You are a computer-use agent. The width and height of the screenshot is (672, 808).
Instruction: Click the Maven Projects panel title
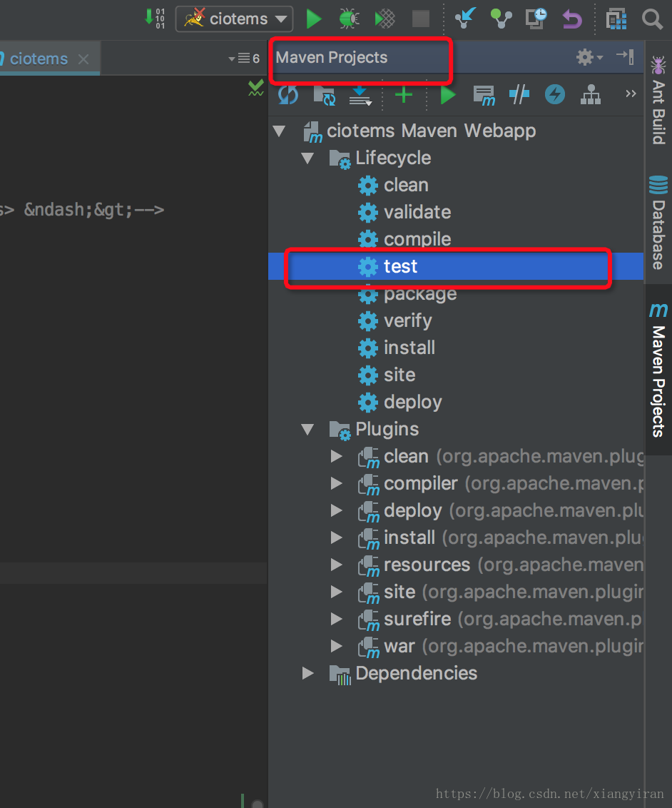pos(332,57)
